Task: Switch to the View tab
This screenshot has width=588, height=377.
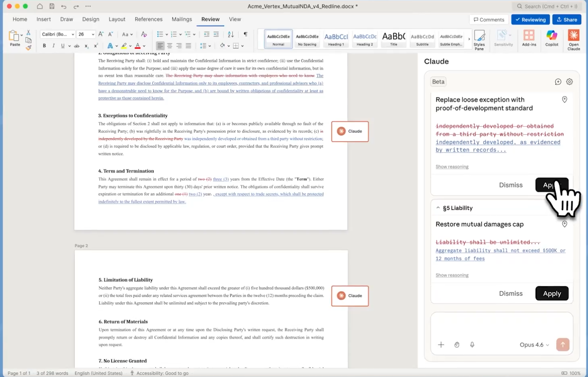Action: [235, 19]
